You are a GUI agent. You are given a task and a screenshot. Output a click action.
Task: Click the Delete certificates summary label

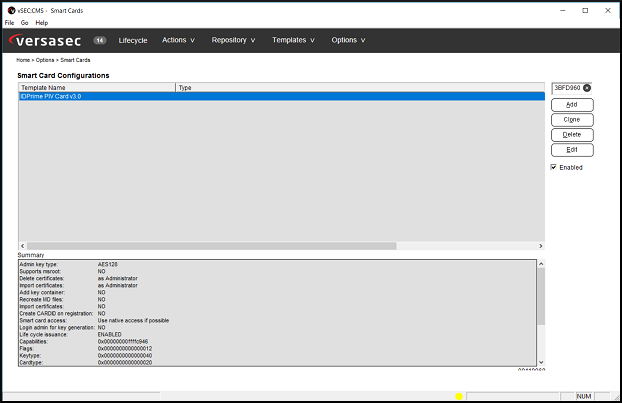click(42, 278)
